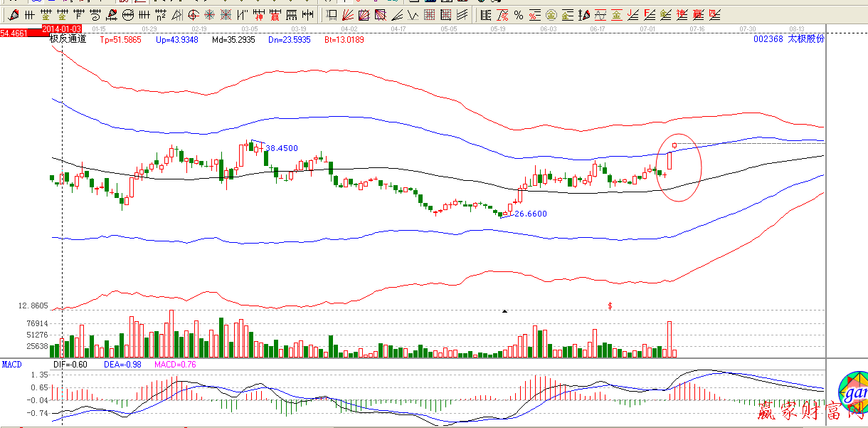868x428 pixels.
Task: Click the 07-16 date on the time axis
Action: (697, 28)
